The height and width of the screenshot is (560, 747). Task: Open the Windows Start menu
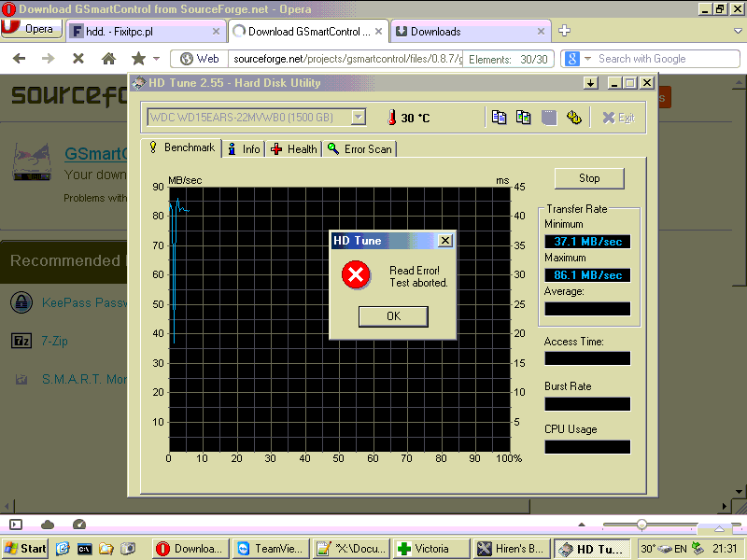[25, 549]
